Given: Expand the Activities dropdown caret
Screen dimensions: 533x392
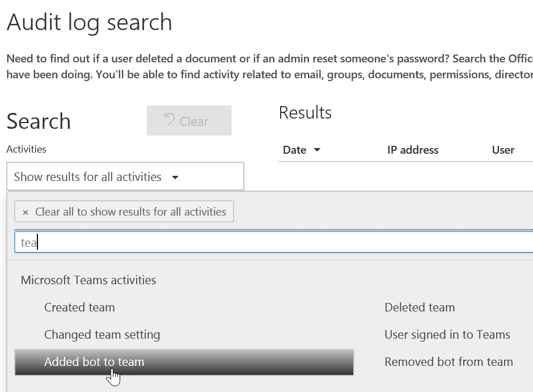Looking at the screenshot, I should [x=175, y=177].
